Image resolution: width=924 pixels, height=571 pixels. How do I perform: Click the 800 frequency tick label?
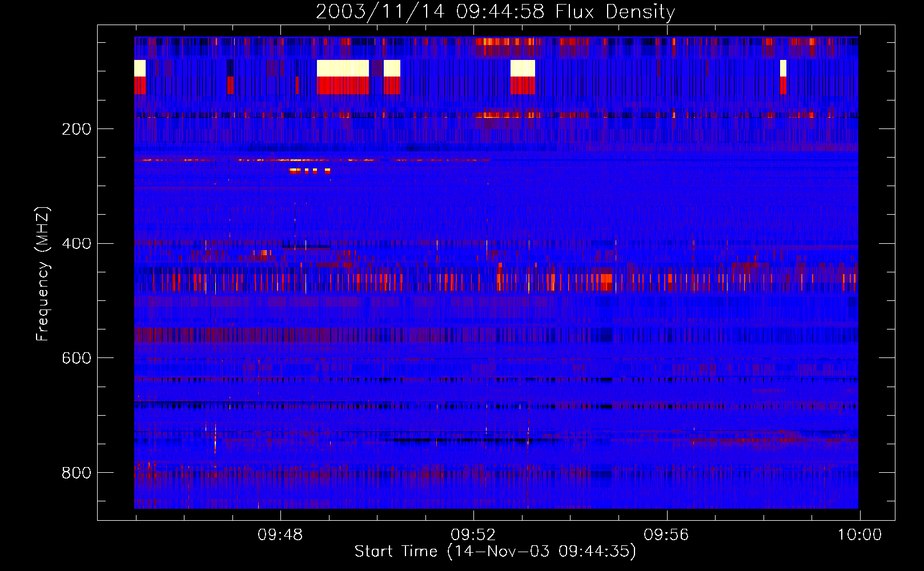pyautogui.click(x=77, y=473)
